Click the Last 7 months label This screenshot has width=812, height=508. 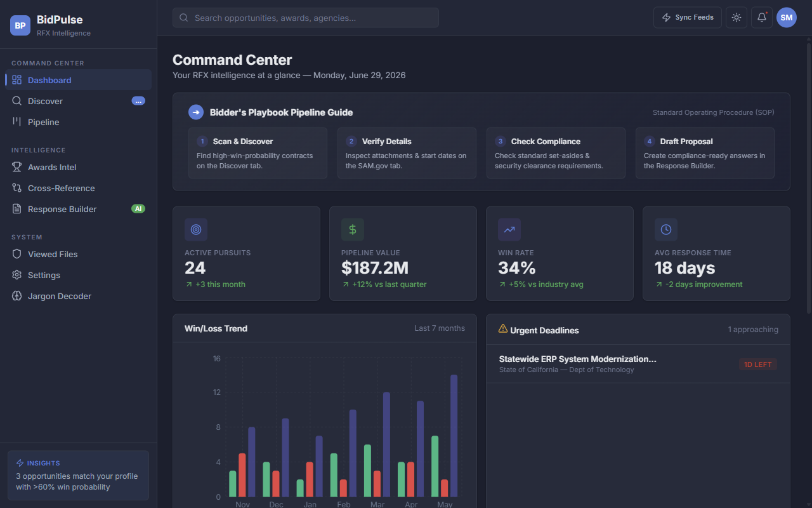[x=440, y=328]
